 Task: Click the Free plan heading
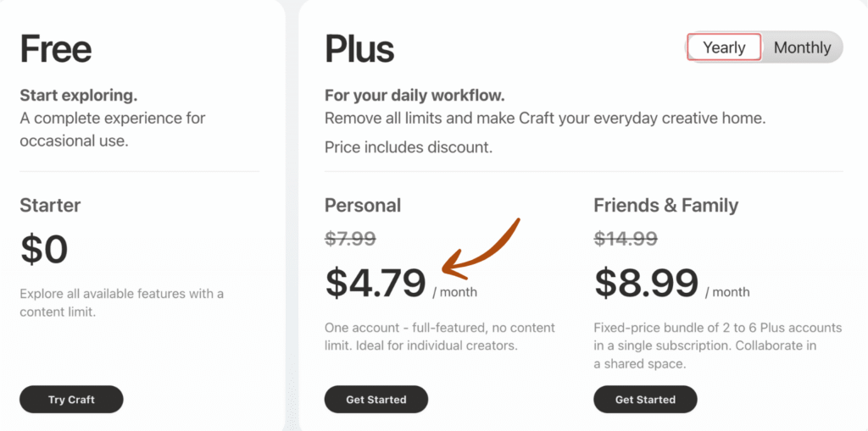(x=55, y=49)
